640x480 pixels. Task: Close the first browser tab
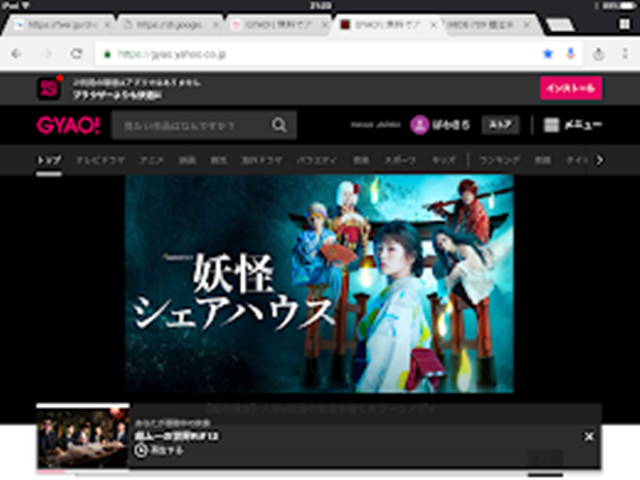coord(107,25)
